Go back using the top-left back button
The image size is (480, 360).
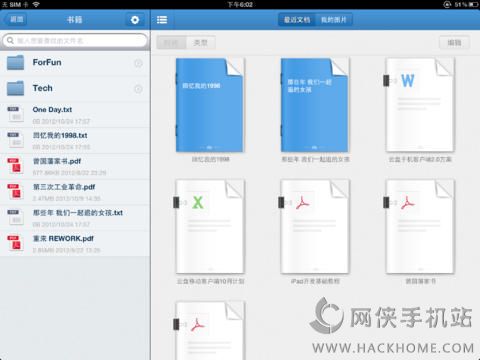(x=15, y=20)
